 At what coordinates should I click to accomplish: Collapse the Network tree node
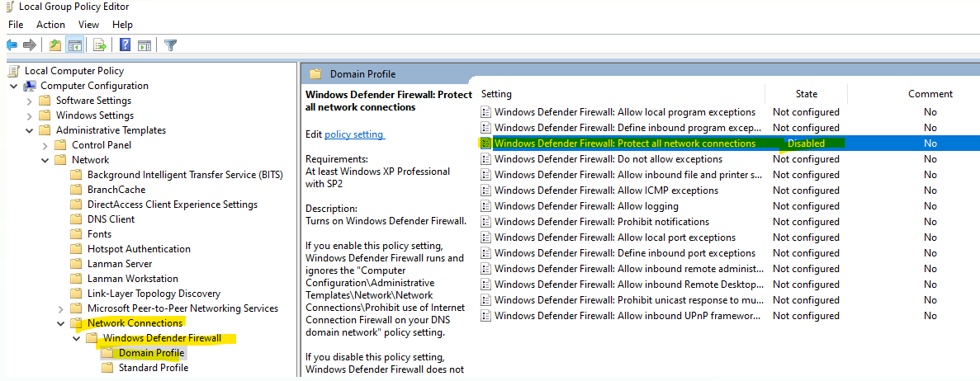click(x=45, y=160)
